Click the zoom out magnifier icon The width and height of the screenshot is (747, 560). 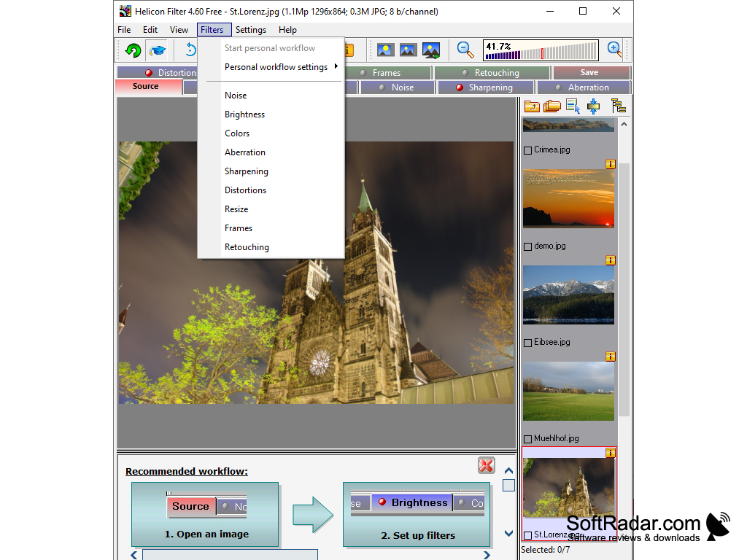465,50
